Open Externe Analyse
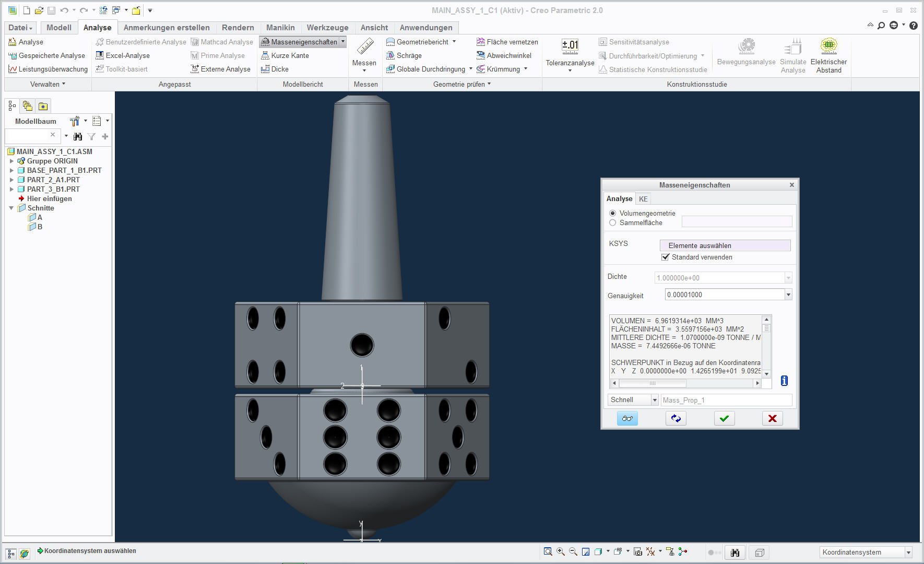The image size is (924, 564). tap(220, 69)
